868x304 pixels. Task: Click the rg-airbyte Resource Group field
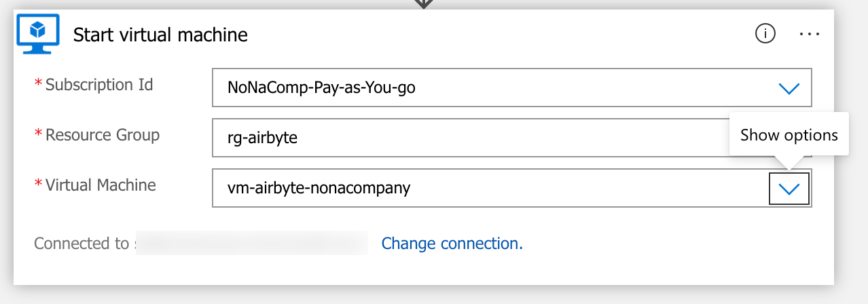pos(469,138)
